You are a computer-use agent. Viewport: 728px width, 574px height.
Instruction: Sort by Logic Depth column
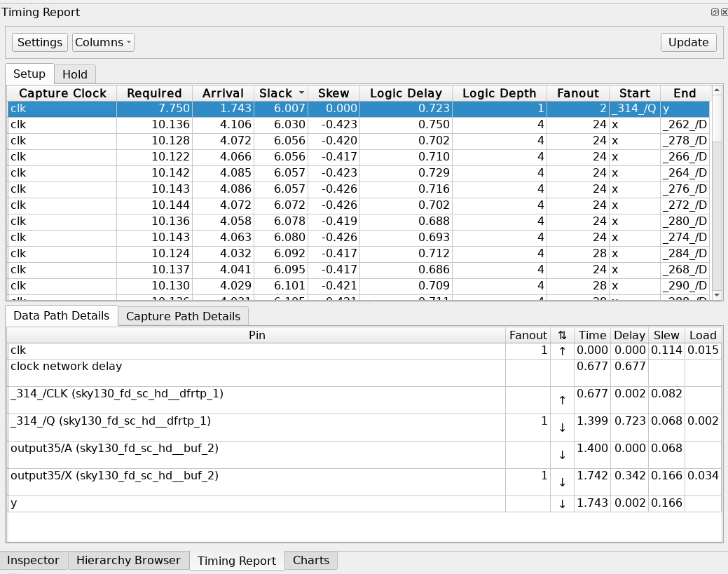click(499, 93)
